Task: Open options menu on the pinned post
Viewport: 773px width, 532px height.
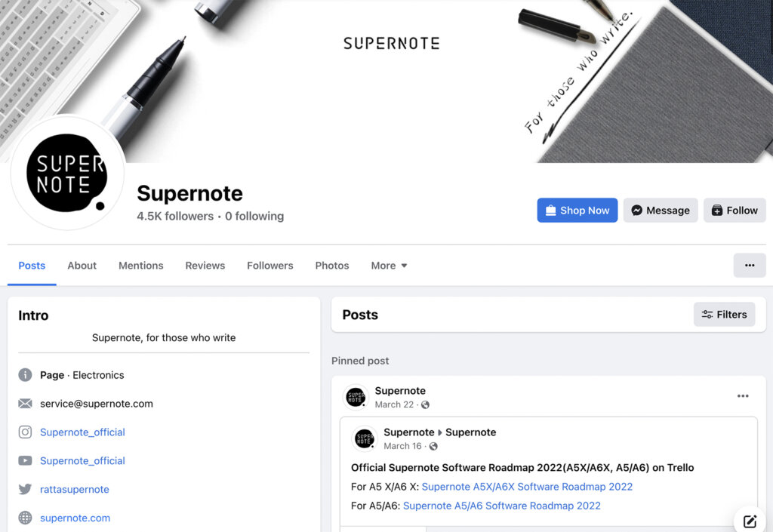Action: click(743, 395)
